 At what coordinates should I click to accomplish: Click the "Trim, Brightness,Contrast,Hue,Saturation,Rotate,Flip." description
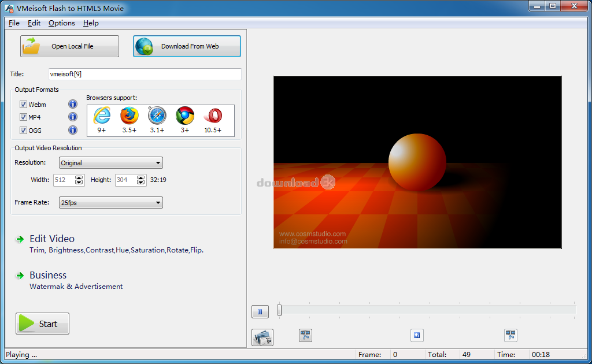coord(117,250)
